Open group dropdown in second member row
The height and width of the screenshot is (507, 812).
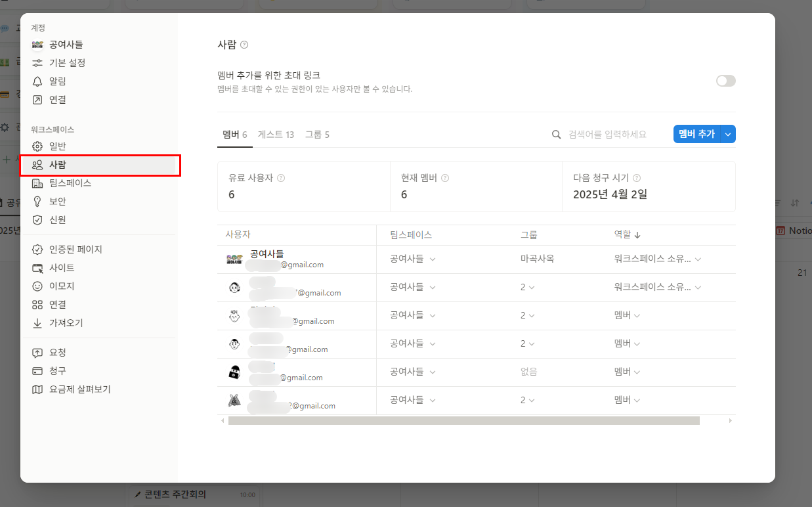[527, 288]
